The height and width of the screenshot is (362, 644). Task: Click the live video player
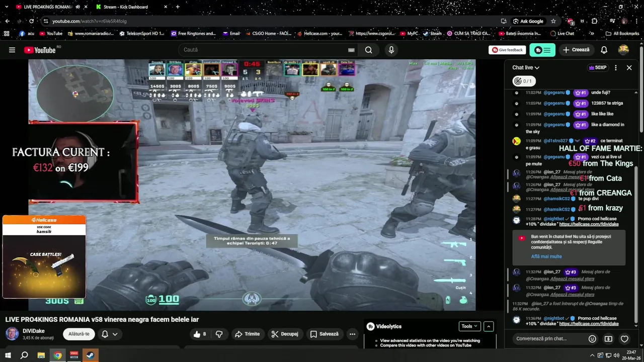pos(252,185)
